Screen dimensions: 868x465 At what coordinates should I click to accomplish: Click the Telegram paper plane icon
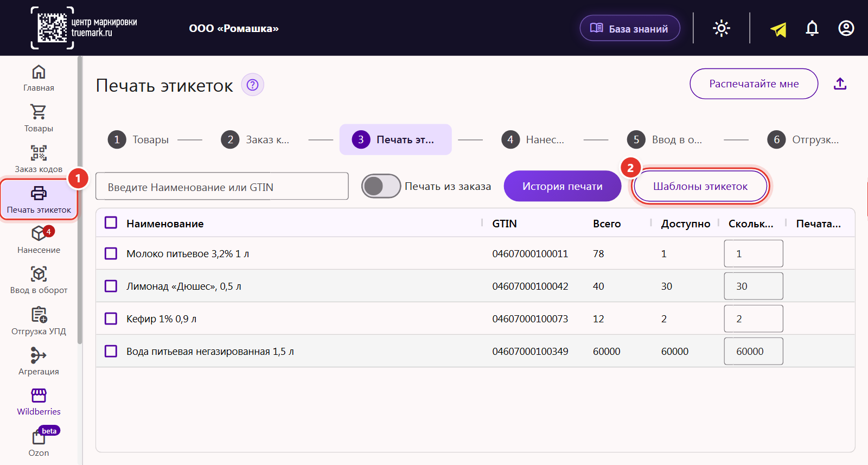point(778,29)
